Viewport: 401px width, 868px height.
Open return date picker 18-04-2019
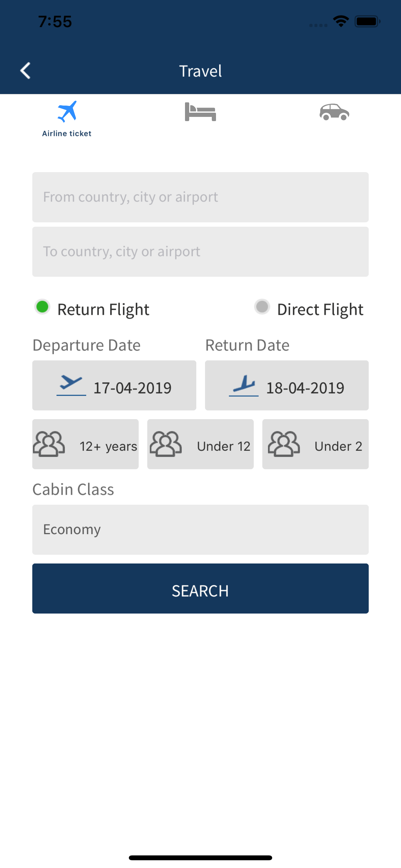tap(287, 386)
